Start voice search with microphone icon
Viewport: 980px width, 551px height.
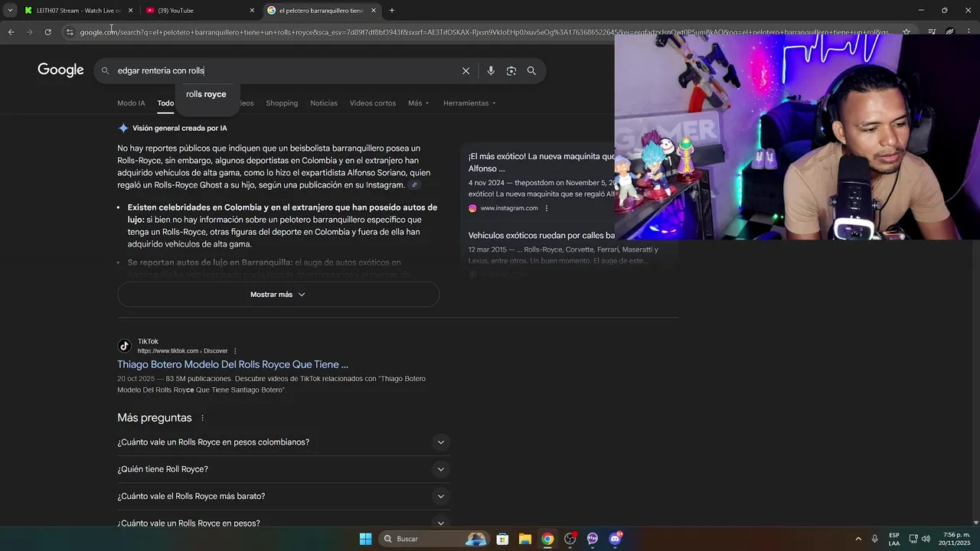491,70
